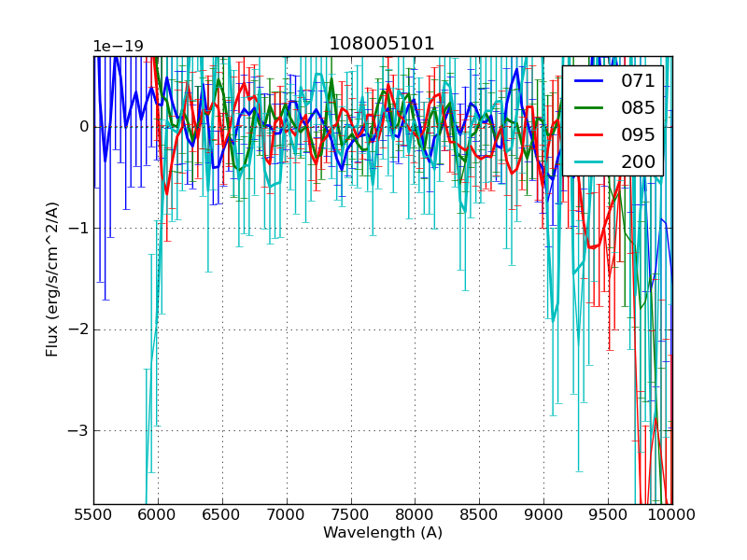Click the 9000 x-axis tick label
Viewport: 747px width, 560px height.
tap(543, 515)
